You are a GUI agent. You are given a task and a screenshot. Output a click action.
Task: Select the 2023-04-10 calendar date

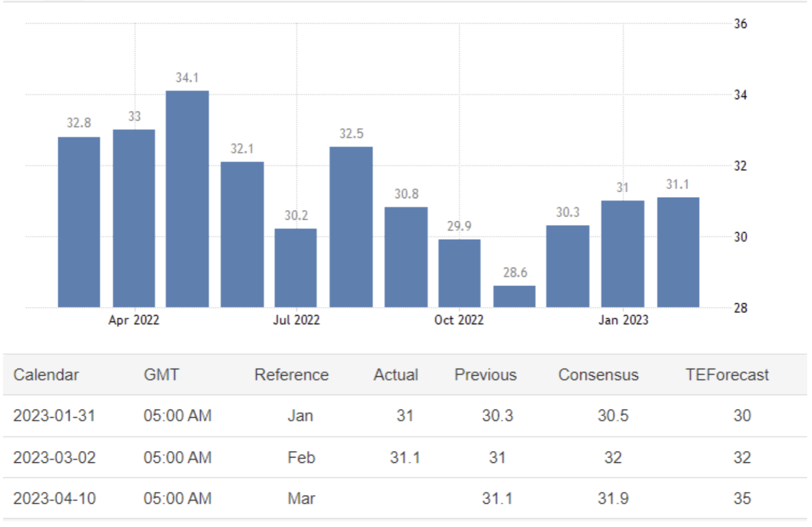click(x=54, y=499)
